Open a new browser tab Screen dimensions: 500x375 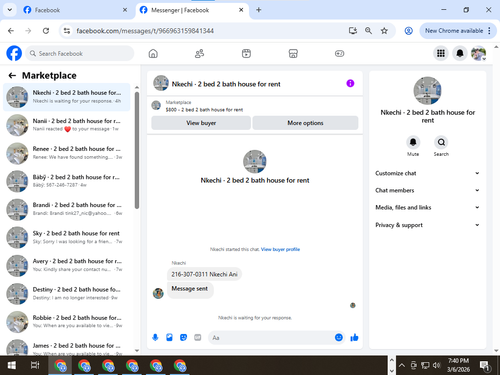click(x=258, y=10)
